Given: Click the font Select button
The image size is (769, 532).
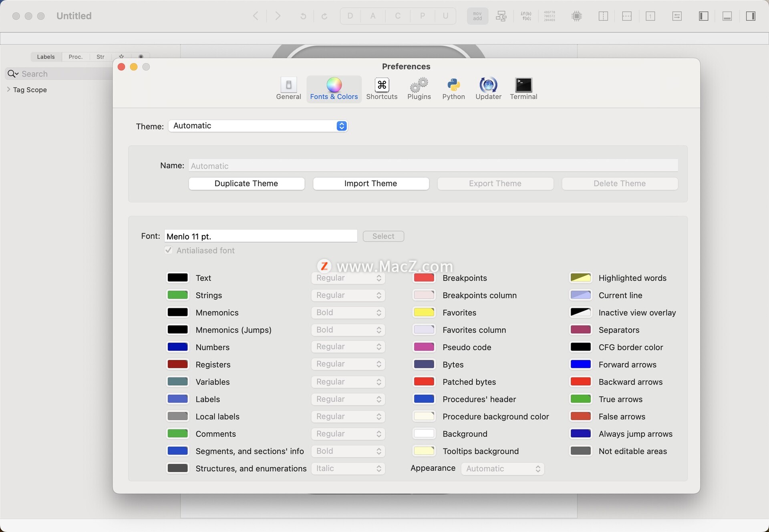Looking at the screenshot, I should coord(383,236).
